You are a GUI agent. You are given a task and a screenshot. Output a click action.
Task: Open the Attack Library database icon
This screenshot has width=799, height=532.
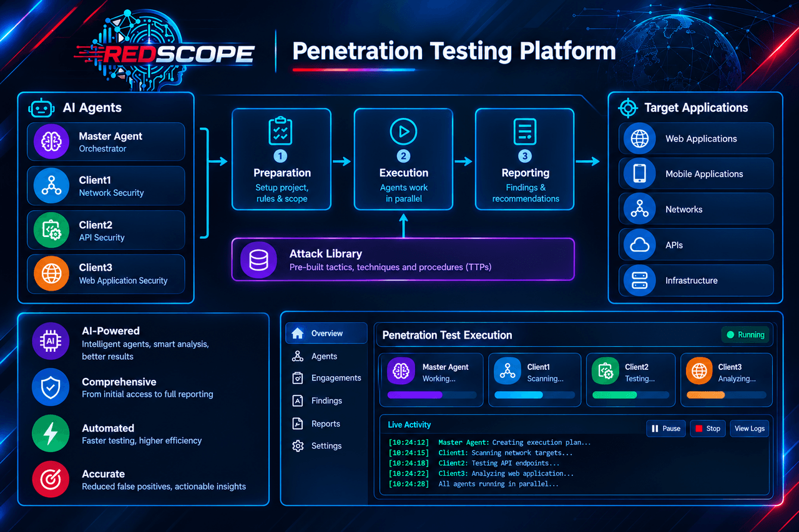tap(258, 260)
